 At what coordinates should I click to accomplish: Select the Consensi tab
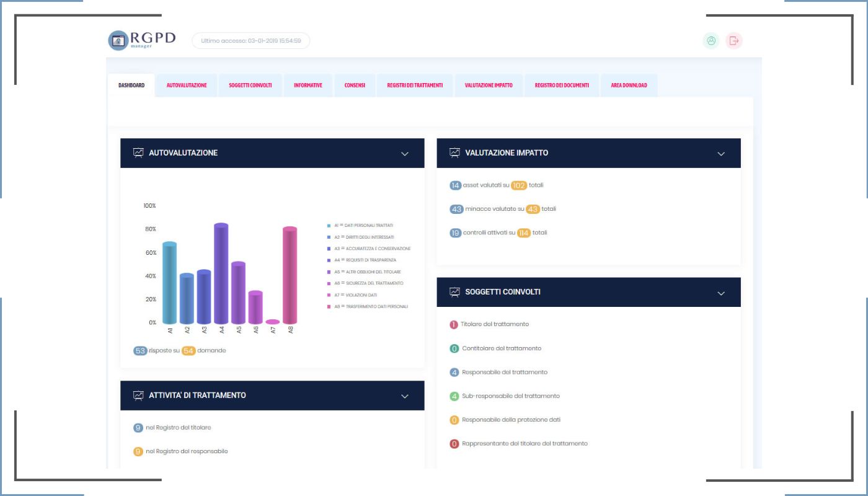355,86
